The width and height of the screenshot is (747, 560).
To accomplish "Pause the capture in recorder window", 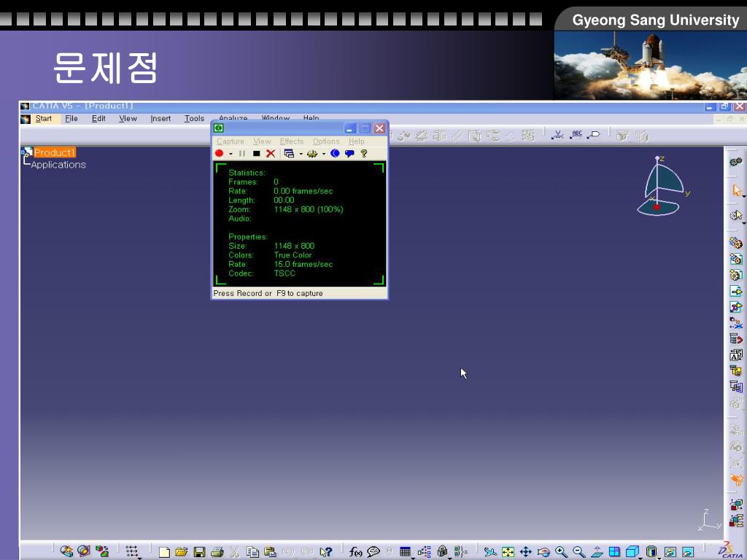I will point(242,153).
